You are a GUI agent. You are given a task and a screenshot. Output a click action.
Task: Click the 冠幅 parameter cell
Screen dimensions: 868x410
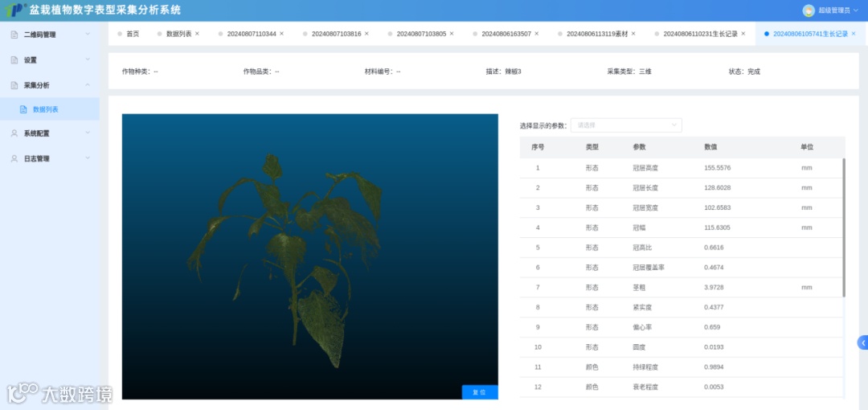click(640, 228)
